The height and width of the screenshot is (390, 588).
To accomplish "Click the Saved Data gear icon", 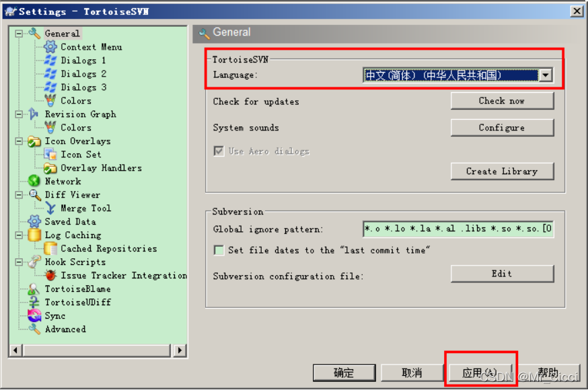I will [34, 221].
